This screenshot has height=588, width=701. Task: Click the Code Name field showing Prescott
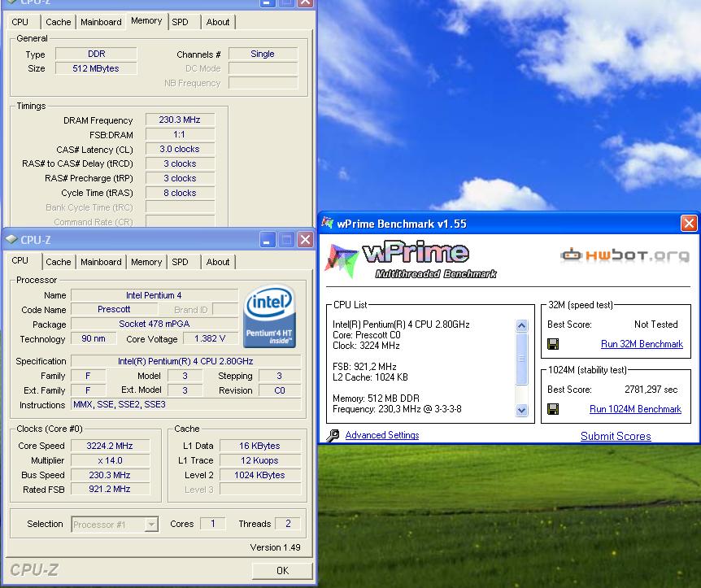click(114, 309)
